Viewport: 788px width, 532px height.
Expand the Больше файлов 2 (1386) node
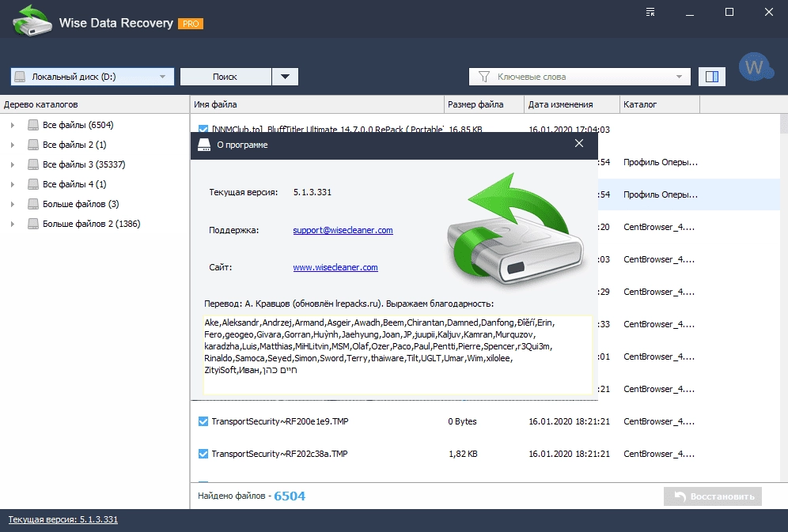coord(13,224)
